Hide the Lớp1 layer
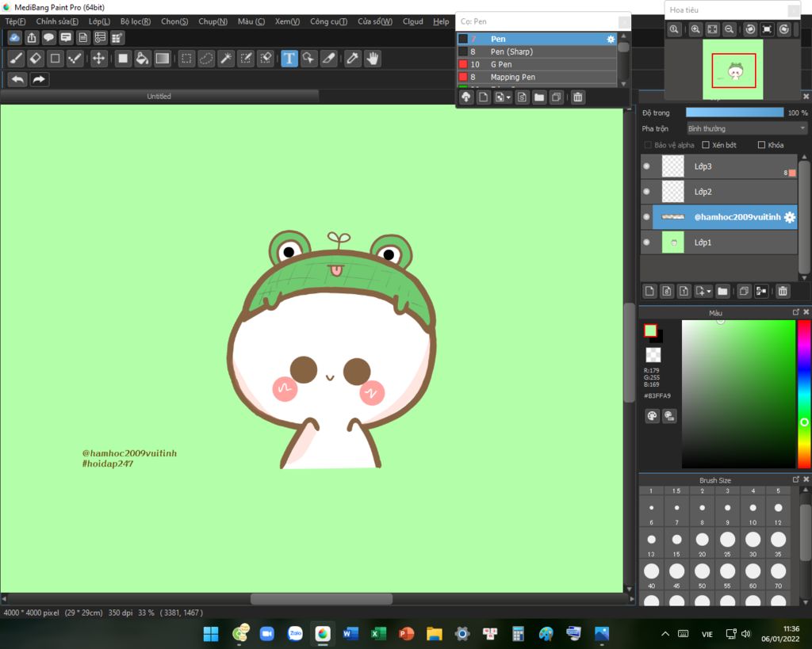Viewport: 812px width, 649px height. pyautogui.click(x=646, y=242)
